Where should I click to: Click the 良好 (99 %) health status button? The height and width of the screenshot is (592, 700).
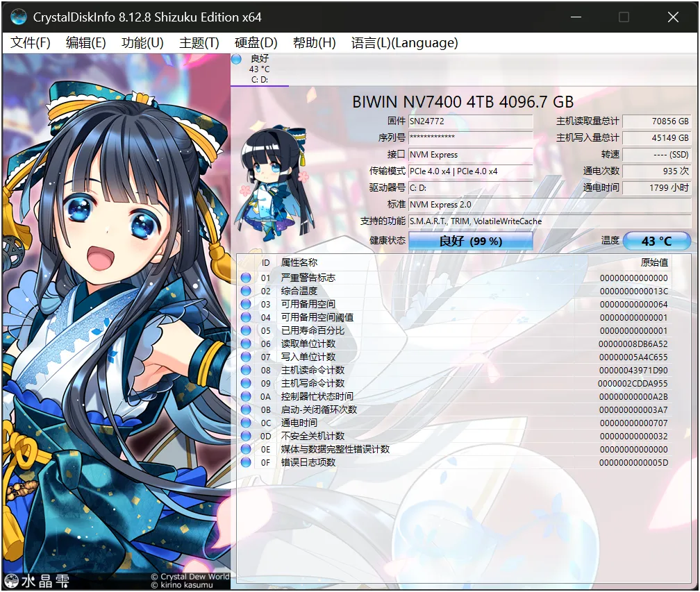coord(471,241)
